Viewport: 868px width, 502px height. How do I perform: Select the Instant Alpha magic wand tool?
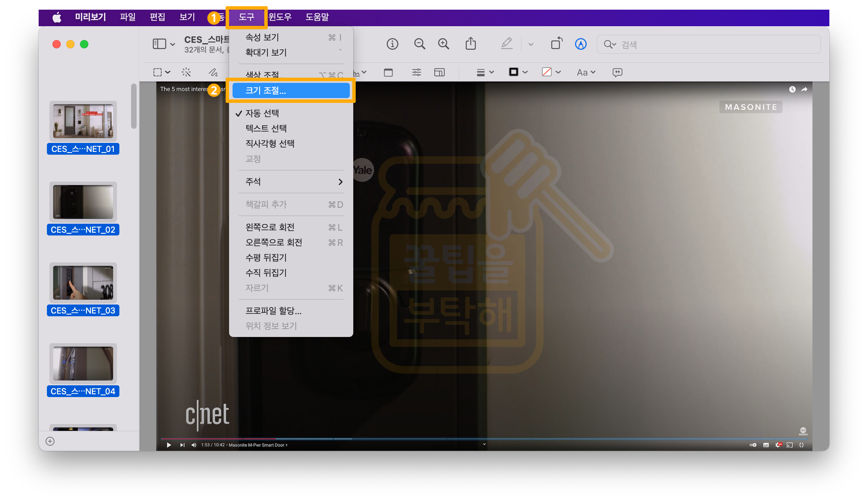point(186,72)
